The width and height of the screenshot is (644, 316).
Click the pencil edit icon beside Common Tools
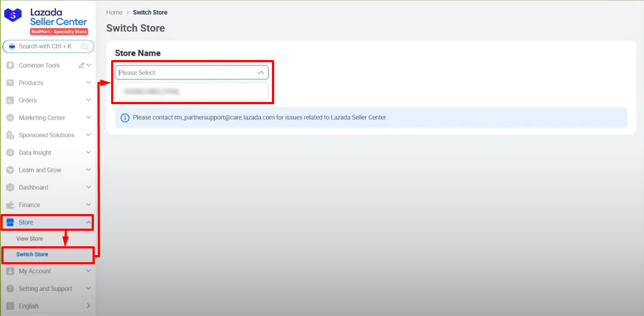82,65
